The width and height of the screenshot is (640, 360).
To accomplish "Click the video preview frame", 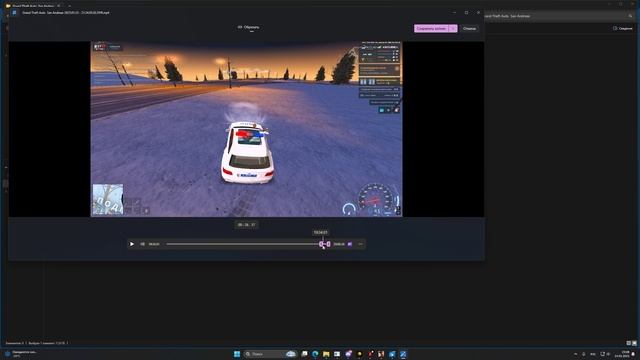I will click(x=246, y=129).
